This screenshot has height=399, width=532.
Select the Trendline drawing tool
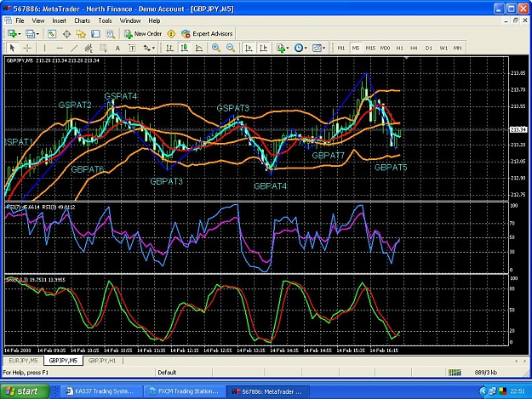pyautogui.click(x=74, y=48)
